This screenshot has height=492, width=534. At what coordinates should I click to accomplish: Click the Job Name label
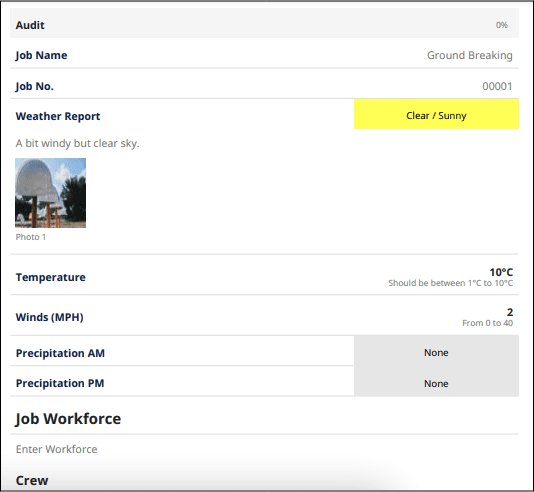(41, 55)
